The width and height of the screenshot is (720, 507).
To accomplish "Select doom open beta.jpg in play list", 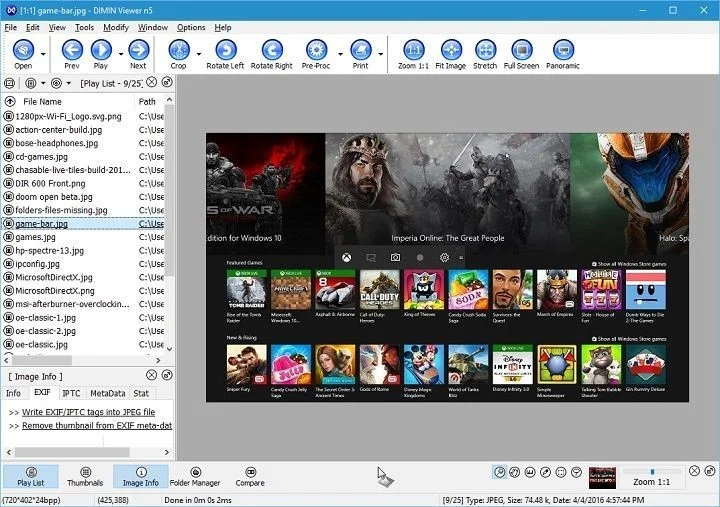I will click(83, 197).
